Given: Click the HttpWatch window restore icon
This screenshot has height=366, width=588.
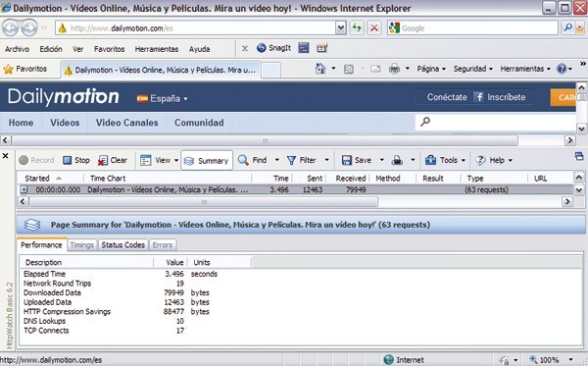Looking at the screenshot, I should click(x=579, y=156).
